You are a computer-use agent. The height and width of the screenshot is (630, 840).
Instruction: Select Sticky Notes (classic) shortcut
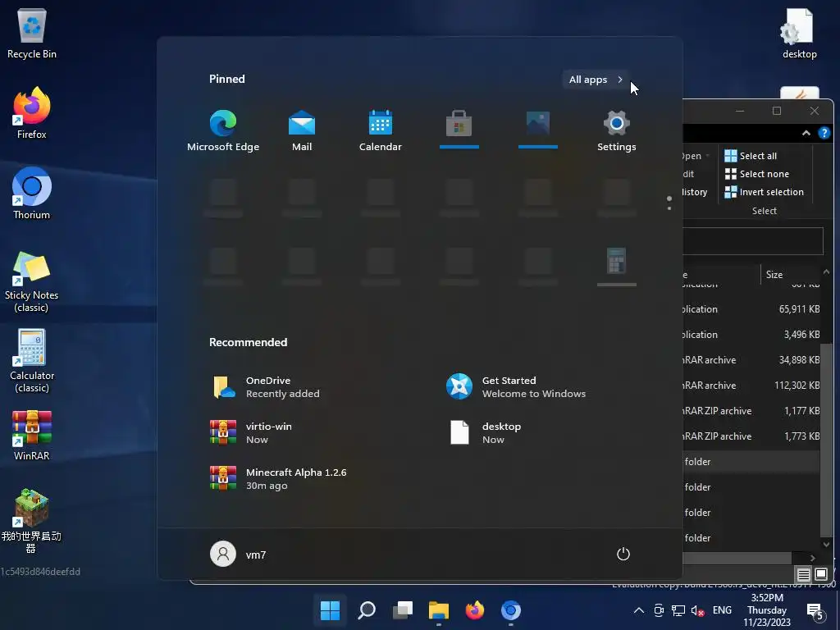(x=32, y=282)
